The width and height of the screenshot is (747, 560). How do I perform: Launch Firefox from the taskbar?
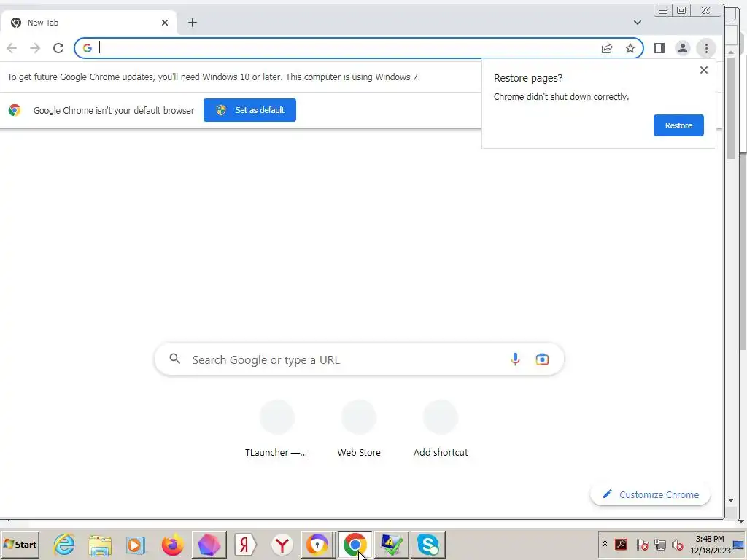click(x=172, y=544)
